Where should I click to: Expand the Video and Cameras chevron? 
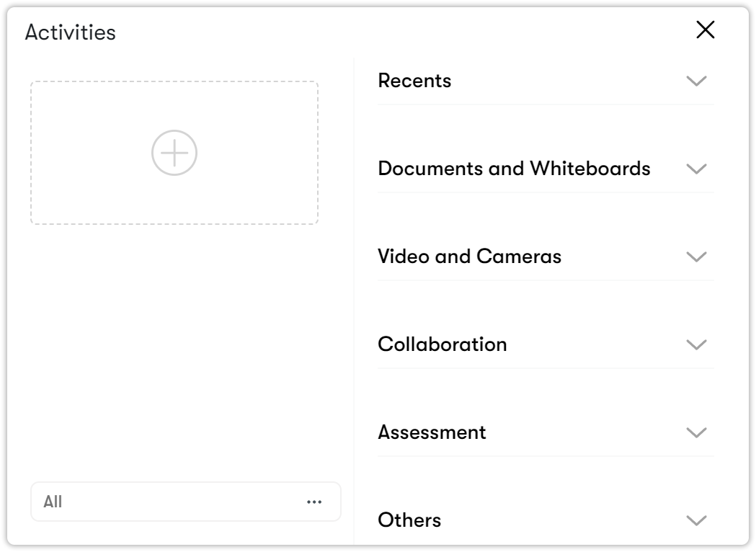tap(696, 257)
